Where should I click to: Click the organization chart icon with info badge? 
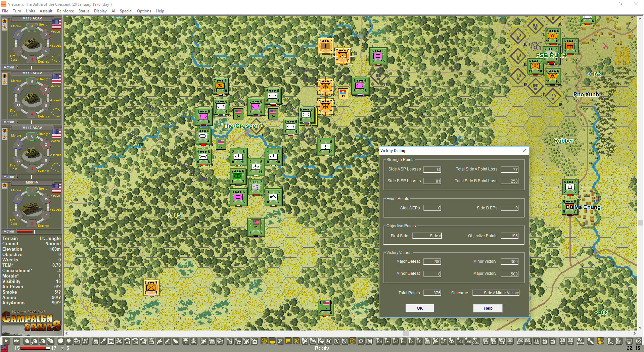(581, 341)
